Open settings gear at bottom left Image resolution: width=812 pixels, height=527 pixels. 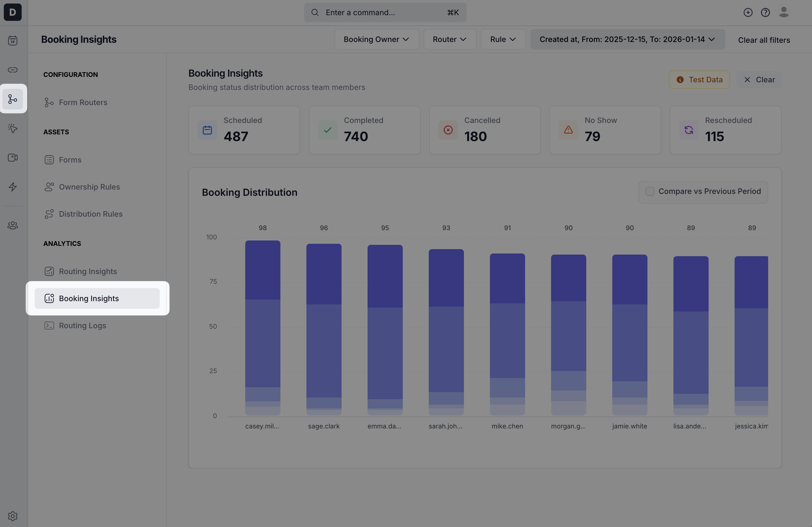click(x=13, y=516)
